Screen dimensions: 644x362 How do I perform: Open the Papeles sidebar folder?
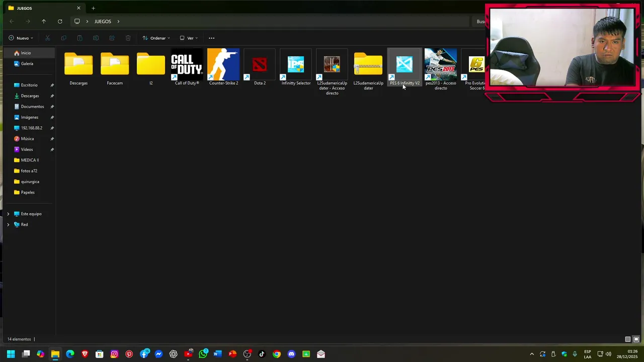pos(29,193)
